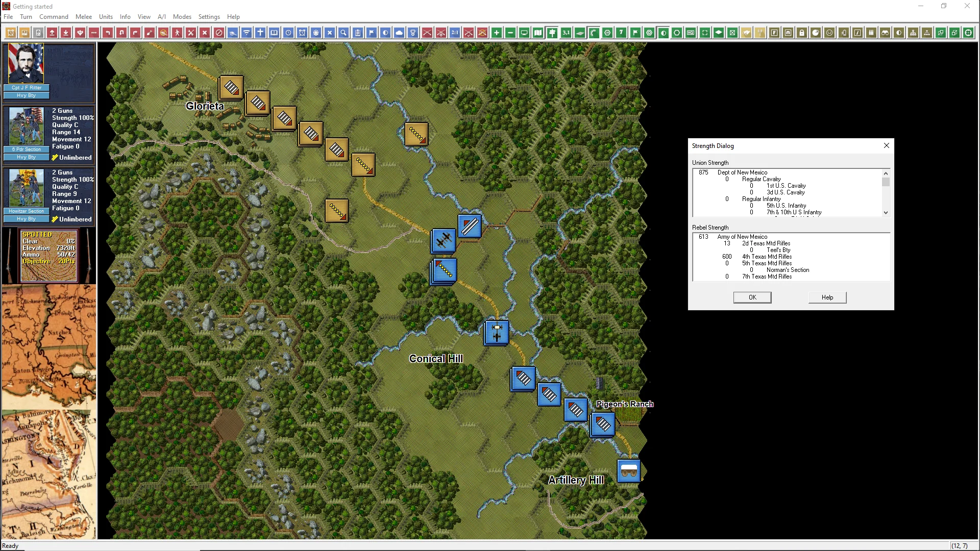
Task: Select Dept of New Mexico entry
Action: [742, 172]
